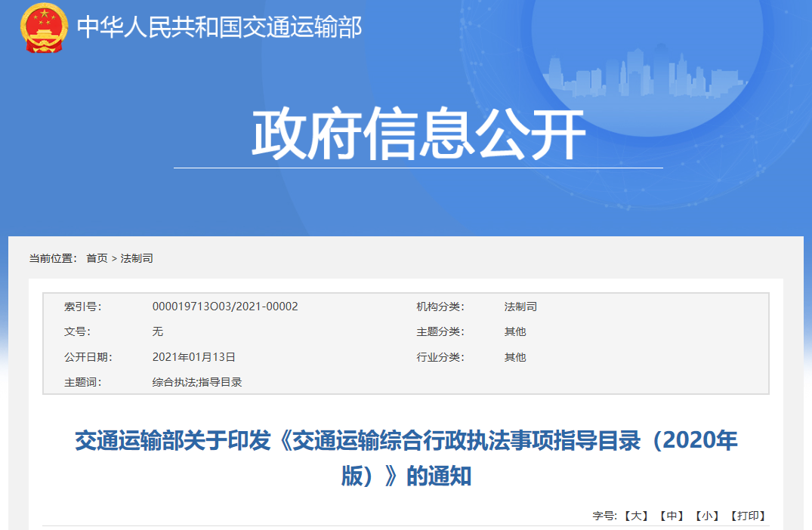The image size is (812, 530).
Task: Select the index number 000019713O03/2021-00002
Action: 225,307
